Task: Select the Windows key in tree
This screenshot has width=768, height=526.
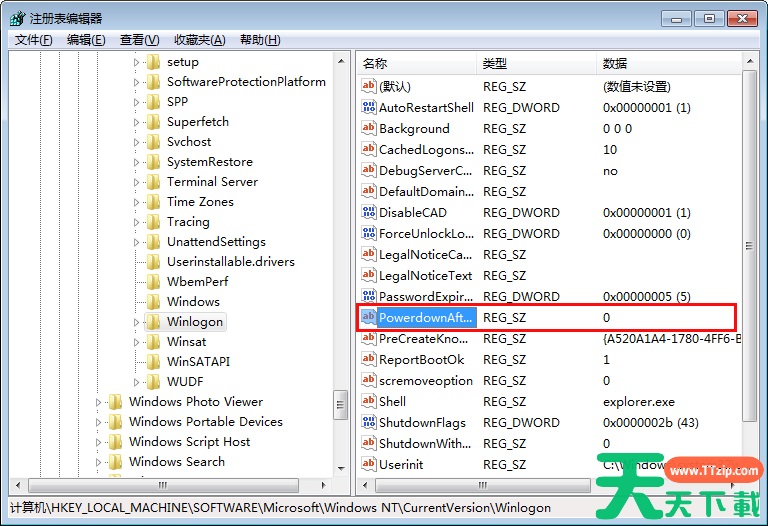Action: 193,302
